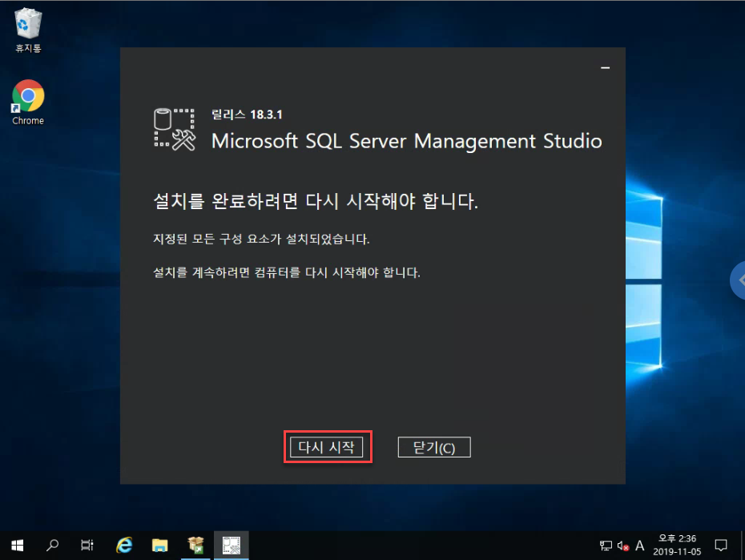This screenshot has height=560, width=745.
Task: Click the 다시 시작 restart button
Action: [x=326, y=447]
